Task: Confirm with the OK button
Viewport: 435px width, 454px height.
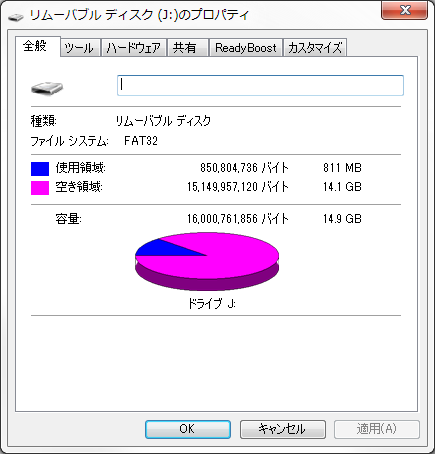Action: click(x=188, y=429)
